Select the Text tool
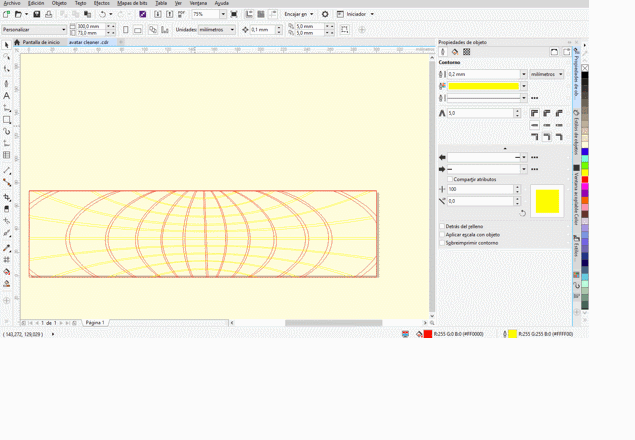This screenshot has width=635, height=440. 7,96
